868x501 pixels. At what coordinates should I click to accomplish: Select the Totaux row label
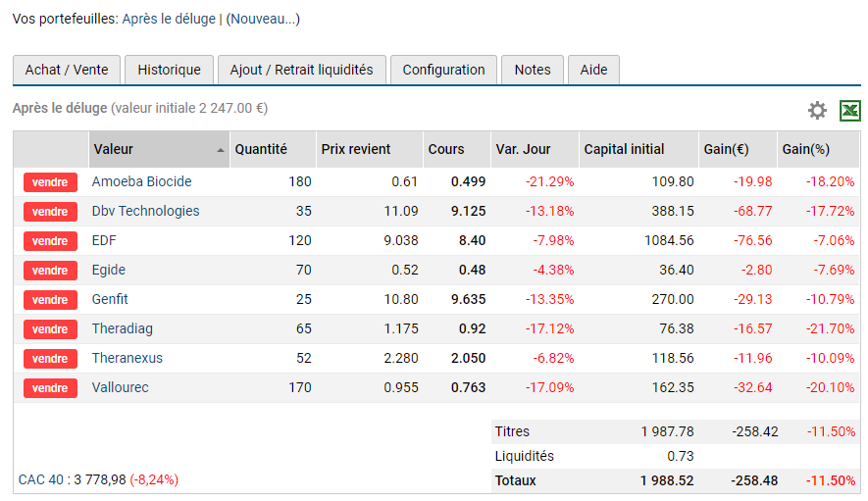coord(515,480)
